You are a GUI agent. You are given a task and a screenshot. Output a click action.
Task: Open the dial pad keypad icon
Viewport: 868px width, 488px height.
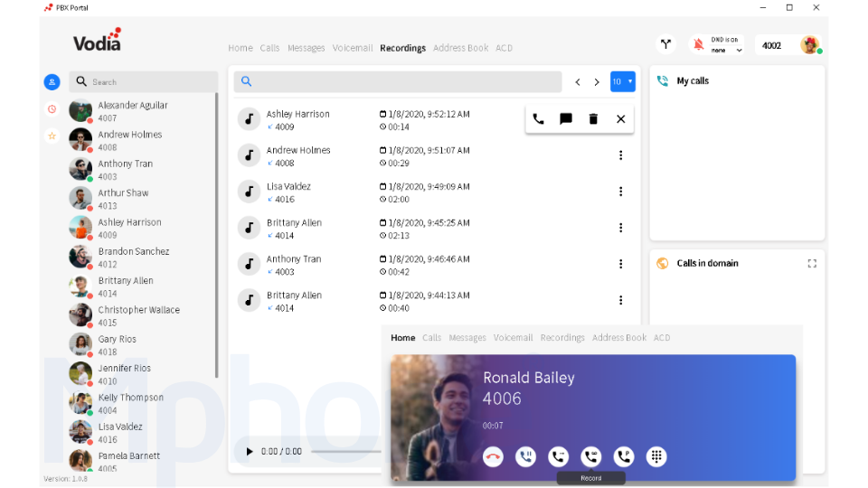click(x=656, y=456)
